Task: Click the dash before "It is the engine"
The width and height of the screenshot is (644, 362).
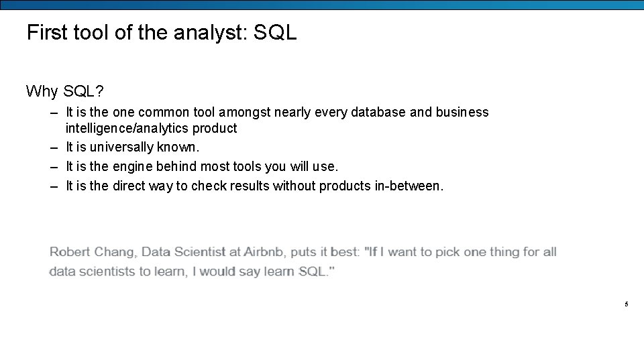Action: (54, 166)
